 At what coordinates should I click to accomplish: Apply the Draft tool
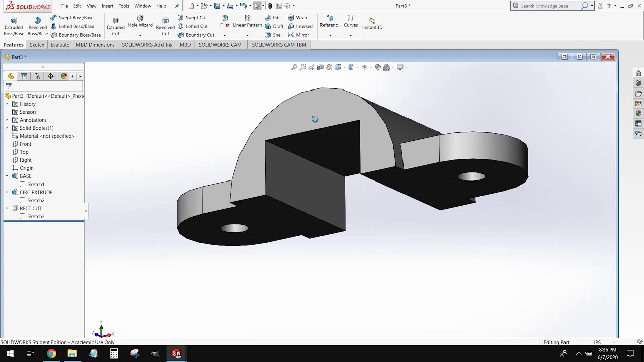pyautogui.click(x=274, y=26)
